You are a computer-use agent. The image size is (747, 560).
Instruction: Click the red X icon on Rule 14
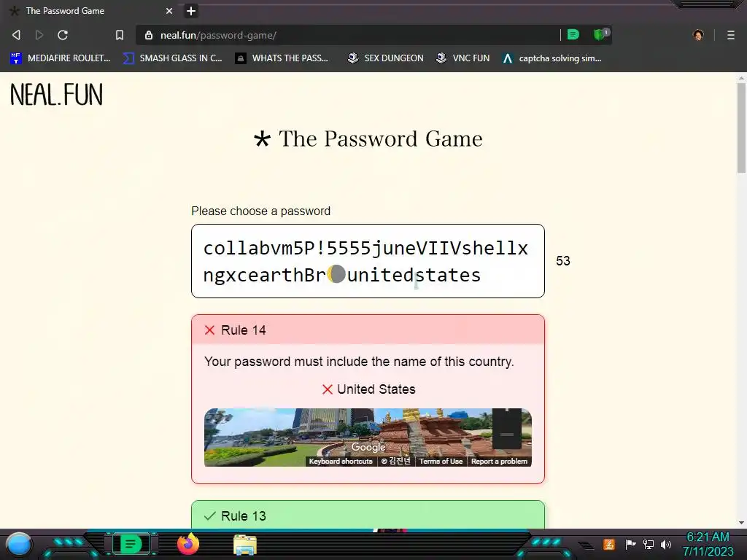pos(209,330)
